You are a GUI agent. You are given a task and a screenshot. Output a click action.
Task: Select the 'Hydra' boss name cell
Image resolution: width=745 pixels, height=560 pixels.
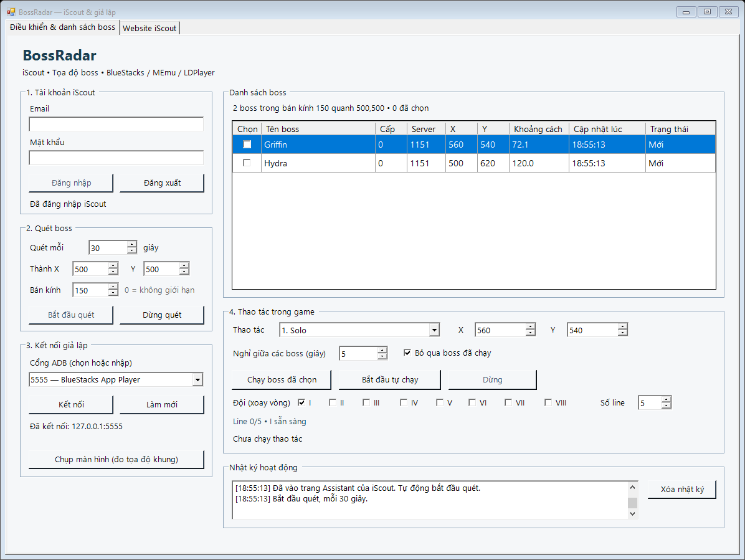click(318, 163)
